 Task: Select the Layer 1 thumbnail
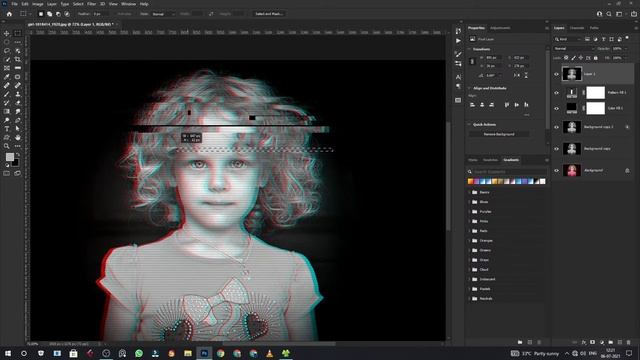tap(571, 74)
